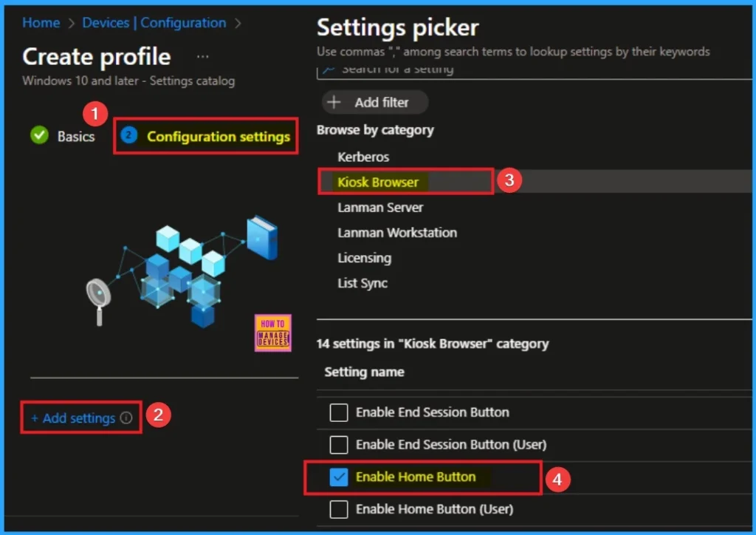
Task: Click the How To Manage Devices logo
Action: click(272, 333)
